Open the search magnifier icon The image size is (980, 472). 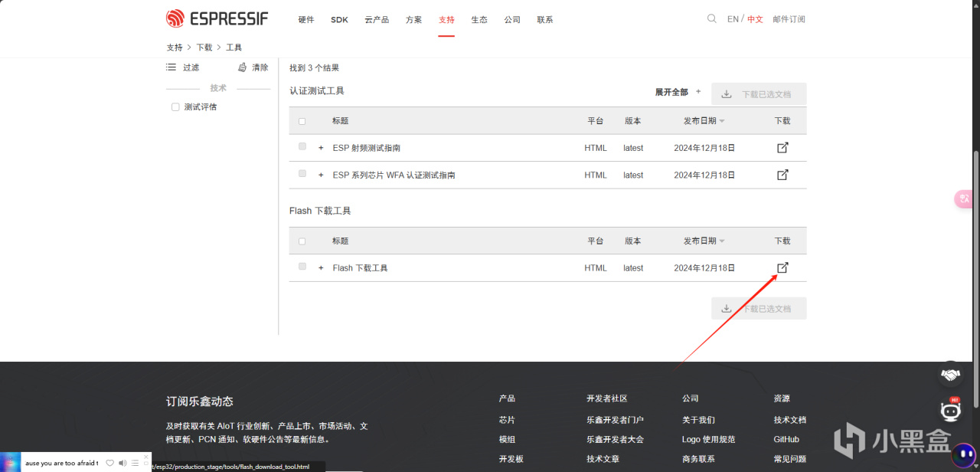712,18
